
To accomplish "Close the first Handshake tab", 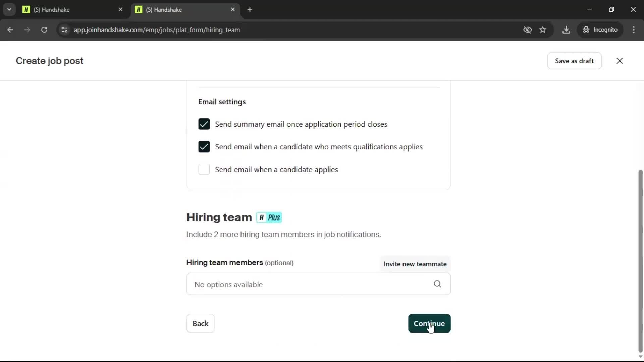I will (x=120, y=10).
